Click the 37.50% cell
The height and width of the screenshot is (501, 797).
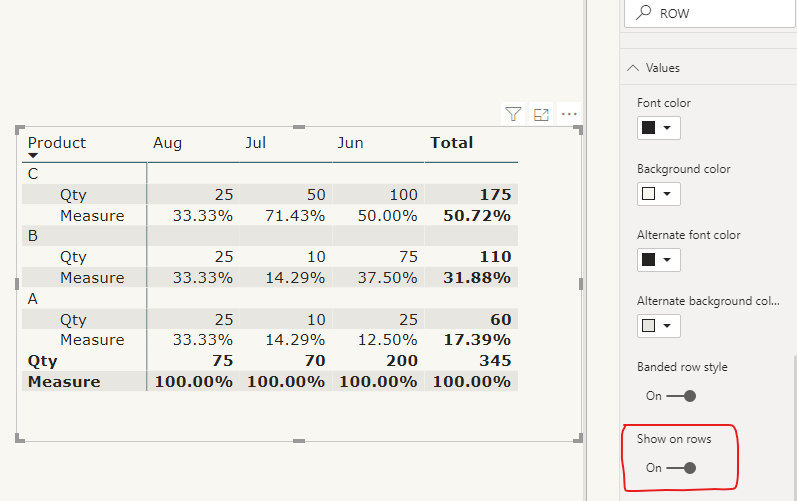(387, 278)
